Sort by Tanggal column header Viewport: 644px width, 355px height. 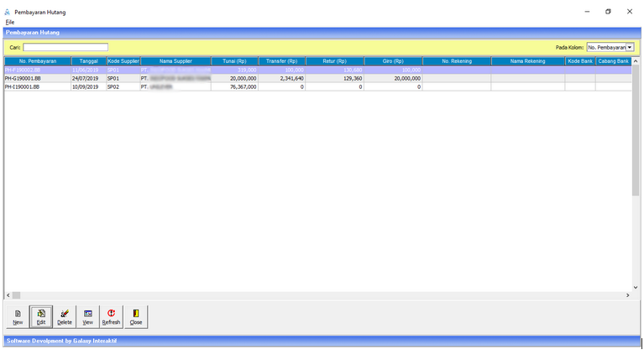[88, 61]
